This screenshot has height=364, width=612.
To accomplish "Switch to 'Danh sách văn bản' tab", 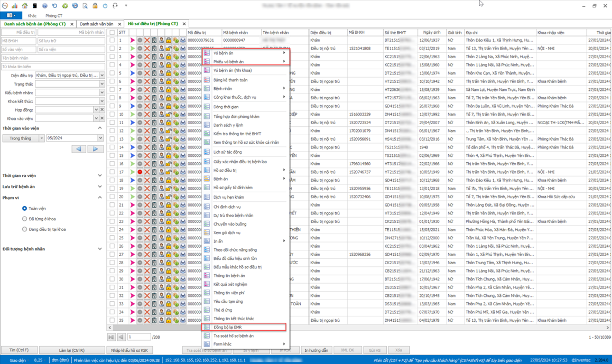I will tap(97, 24).
